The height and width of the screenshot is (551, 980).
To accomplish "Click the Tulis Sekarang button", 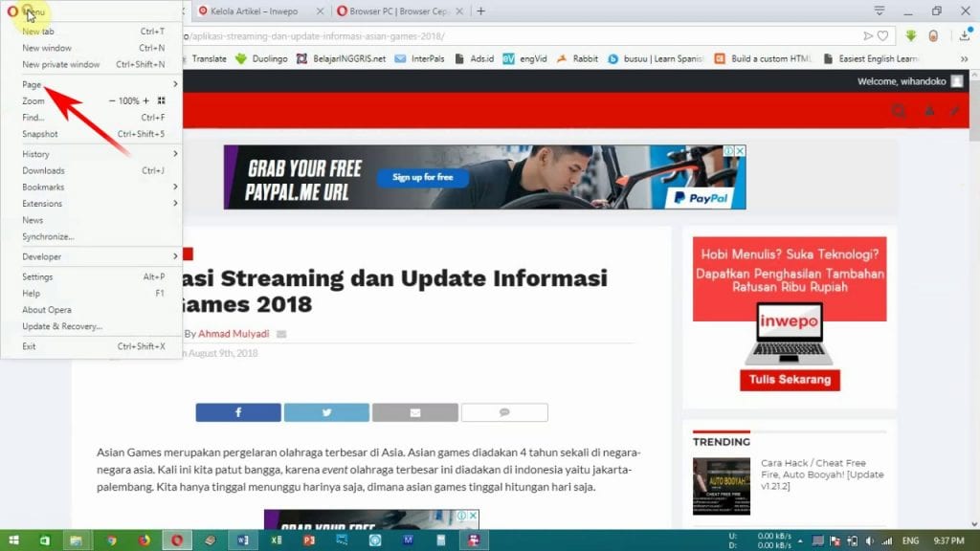I will click(790, 380).
